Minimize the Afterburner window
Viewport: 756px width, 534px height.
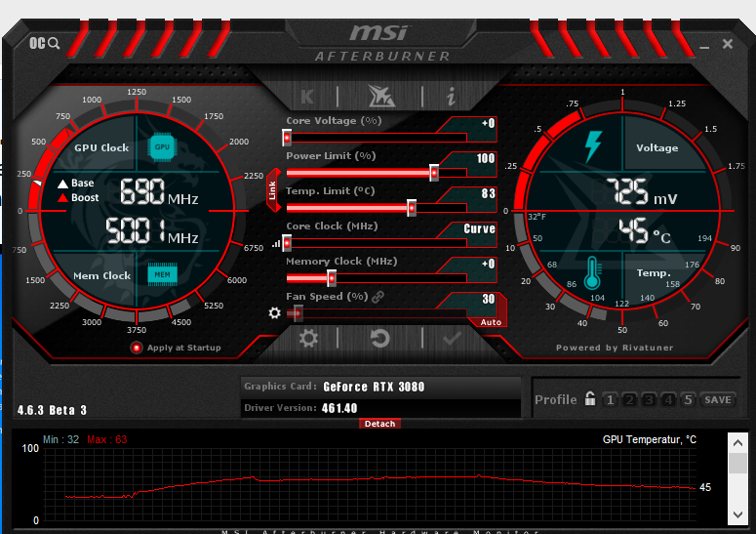(704, 46)
